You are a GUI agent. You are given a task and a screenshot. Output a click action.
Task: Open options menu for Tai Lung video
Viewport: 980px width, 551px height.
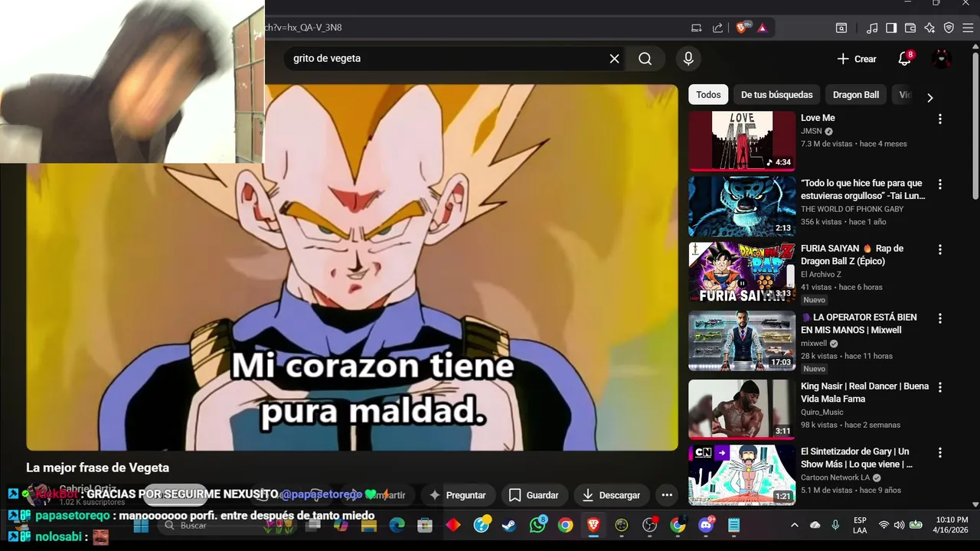tap(940, 184)
